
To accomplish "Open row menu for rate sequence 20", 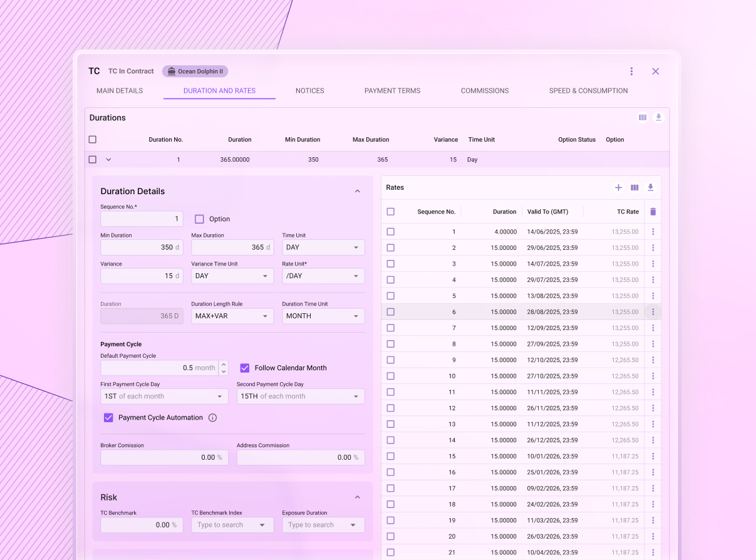I will pos(653,536).
